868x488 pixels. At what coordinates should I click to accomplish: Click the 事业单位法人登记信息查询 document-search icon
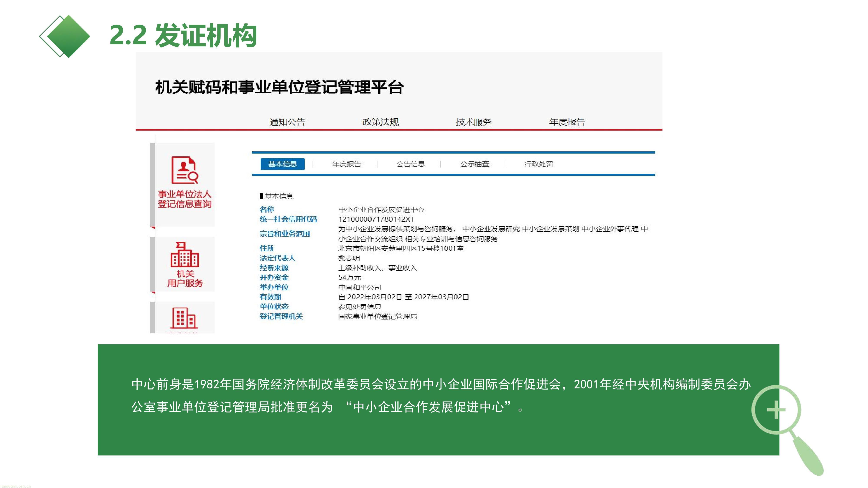pyautogui.click(x=185, y=170)
